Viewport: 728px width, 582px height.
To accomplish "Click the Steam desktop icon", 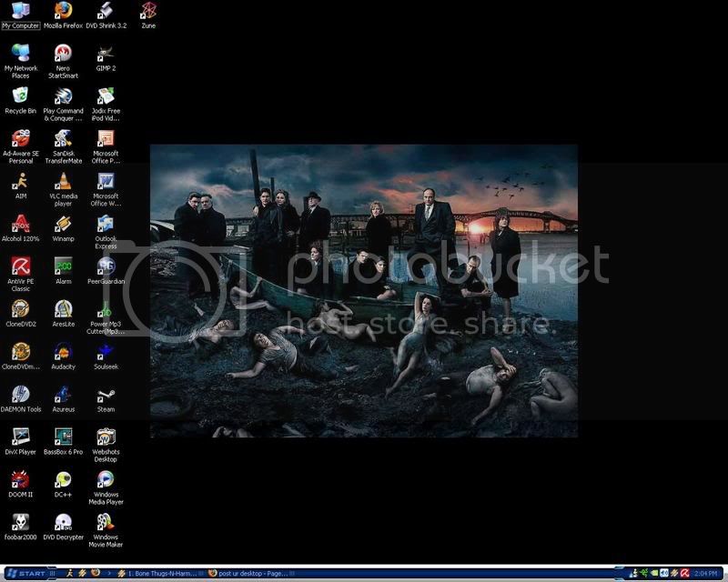I will [x=106, y=399].
